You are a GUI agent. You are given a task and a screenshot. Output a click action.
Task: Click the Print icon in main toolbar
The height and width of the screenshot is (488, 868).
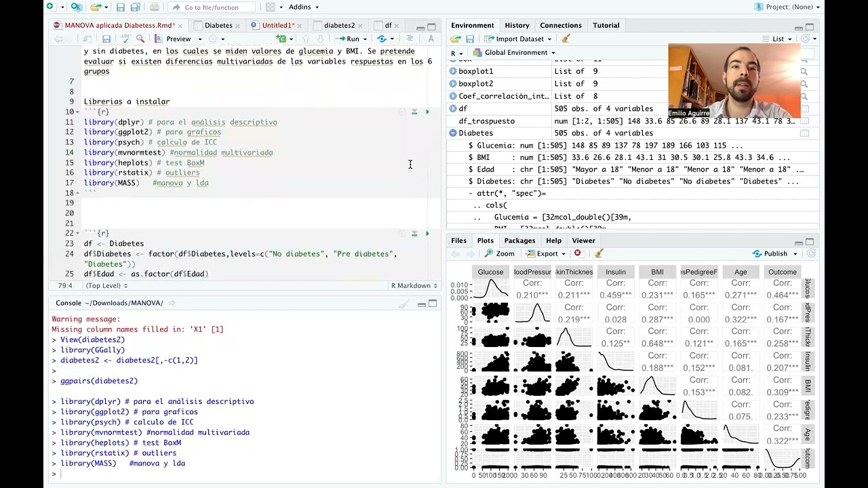coord(155,7)
